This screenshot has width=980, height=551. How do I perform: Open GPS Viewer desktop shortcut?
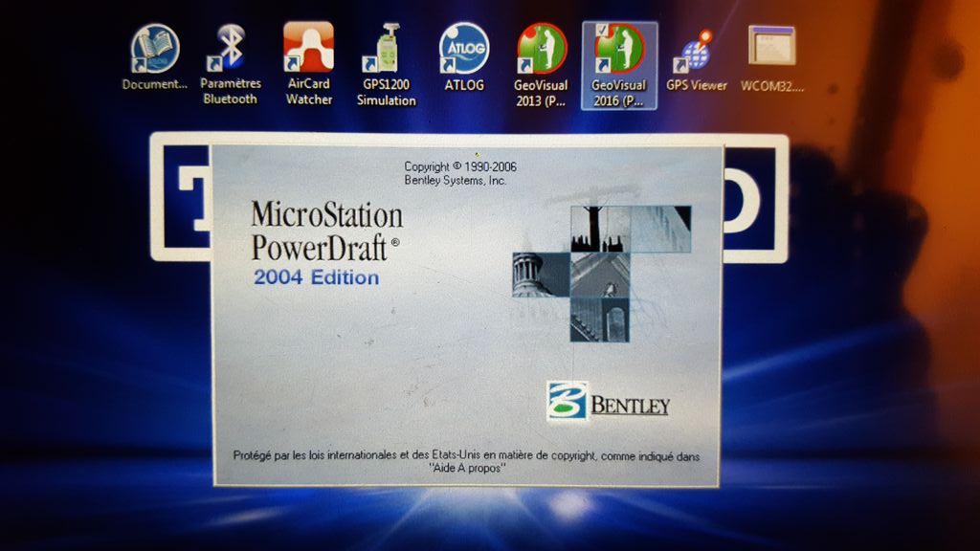point(697,60)
